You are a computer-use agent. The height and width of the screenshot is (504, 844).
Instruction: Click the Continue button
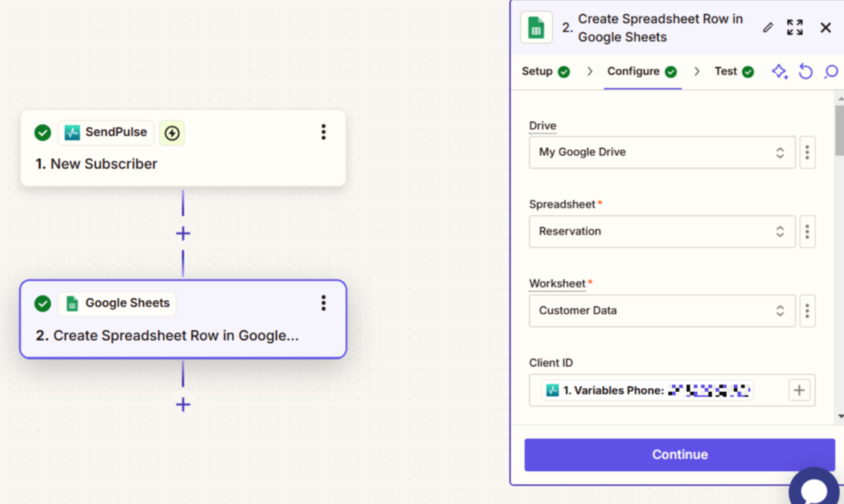coord(680,455)
